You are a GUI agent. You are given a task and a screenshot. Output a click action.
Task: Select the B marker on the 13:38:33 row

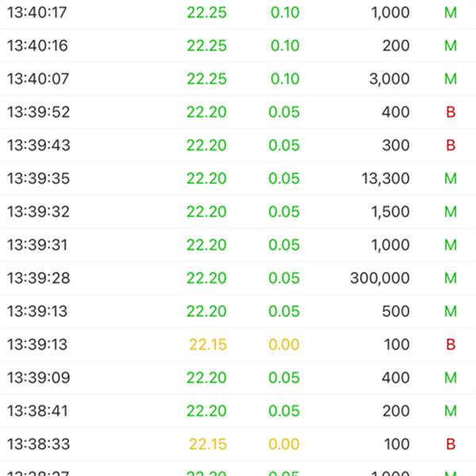point(451,444)
